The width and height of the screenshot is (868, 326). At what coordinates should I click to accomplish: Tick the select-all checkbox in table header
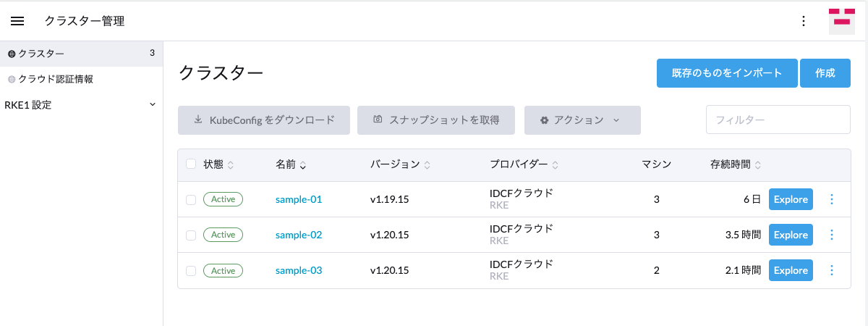point(191,164)
